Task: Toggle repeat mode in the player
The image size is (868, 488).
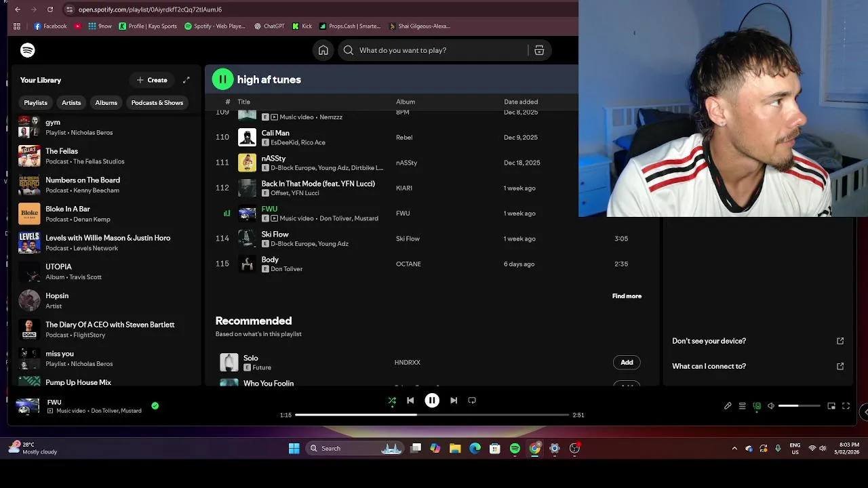Action: click(472, 401)
